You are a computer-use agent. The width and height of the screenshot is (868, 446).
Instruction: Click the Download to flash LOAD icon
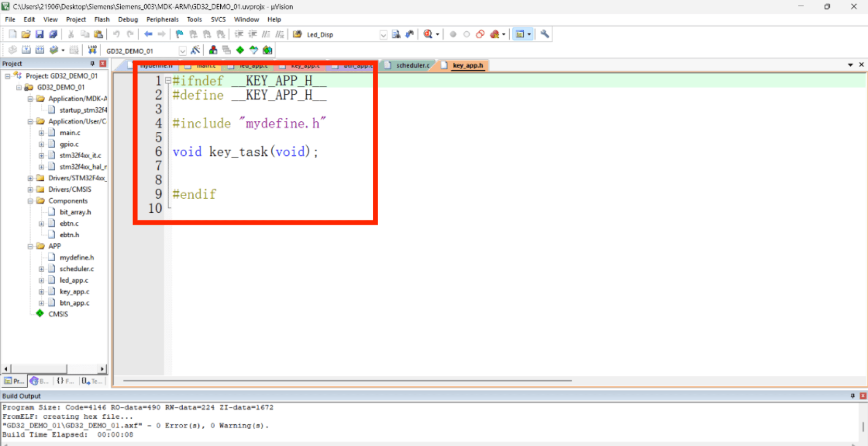(92, 50)
